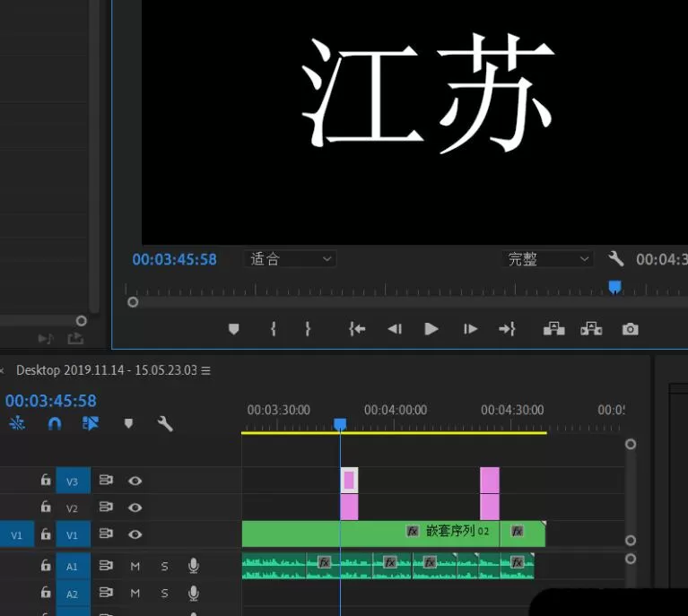The image size is (688, 616).
Task: Hide track V3 output eye
Action: (135, 481)
